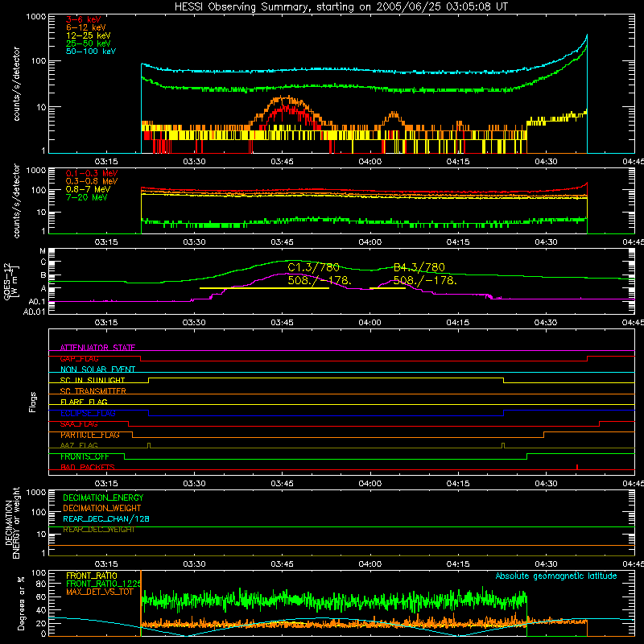Select the '6-12 keV' legend label

(x=86, y=27)
